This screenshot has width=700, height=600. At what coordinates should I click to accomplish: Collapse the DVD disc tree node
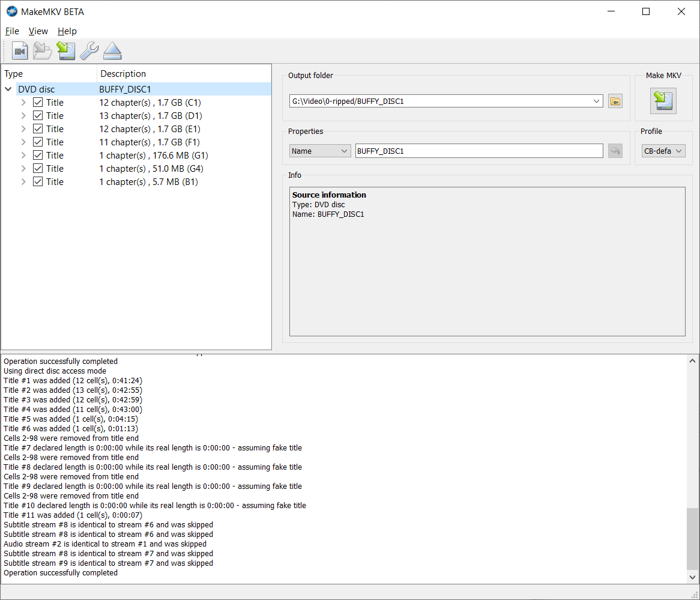[8, 89]
